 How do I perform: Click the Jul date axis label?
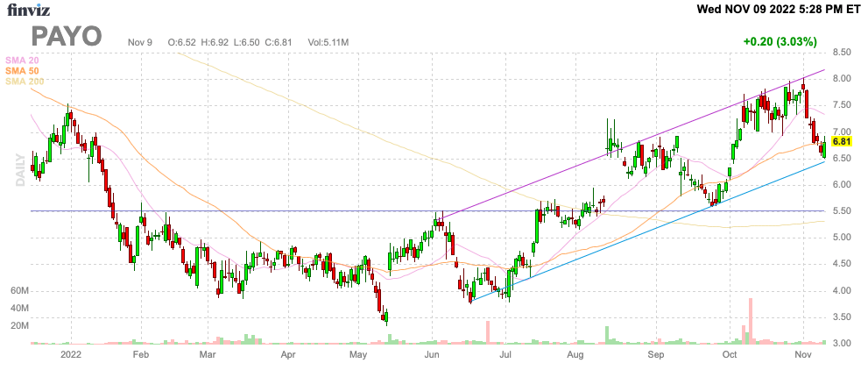pyautogui.click(x=505, y=353)
